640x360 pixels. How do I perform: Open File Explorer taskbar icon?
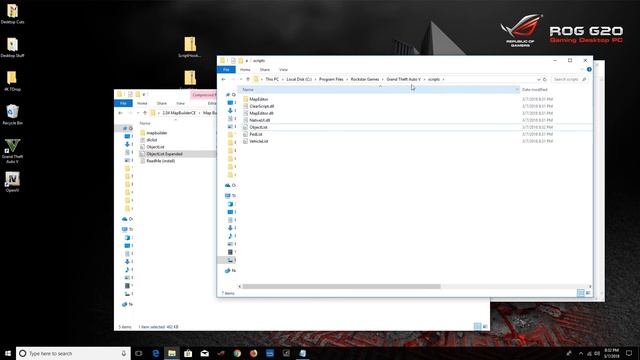pos(172,353)
